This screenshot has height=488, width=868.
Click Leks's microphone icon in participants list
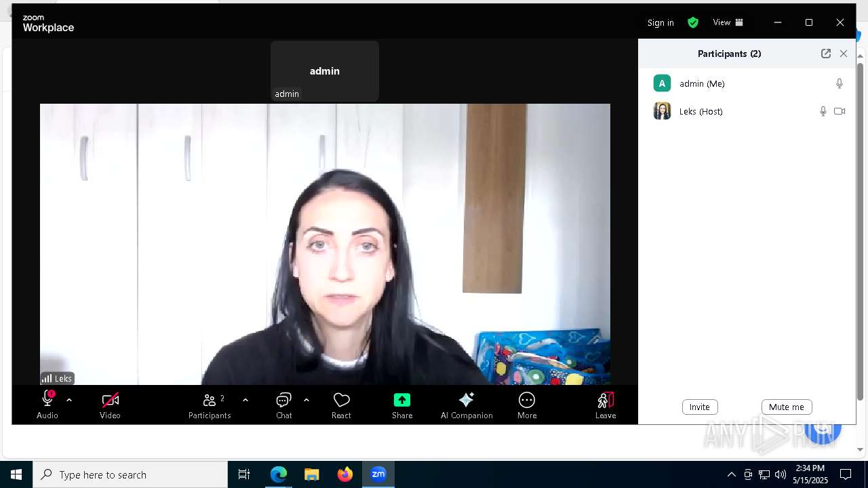click(x=823, y=111)
